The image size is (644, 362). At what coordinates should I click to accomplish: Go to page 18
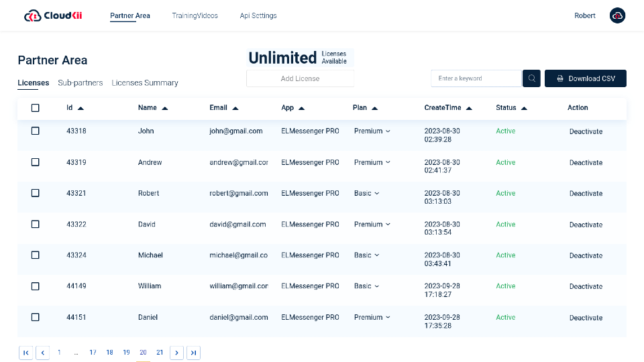coord(109,353)
